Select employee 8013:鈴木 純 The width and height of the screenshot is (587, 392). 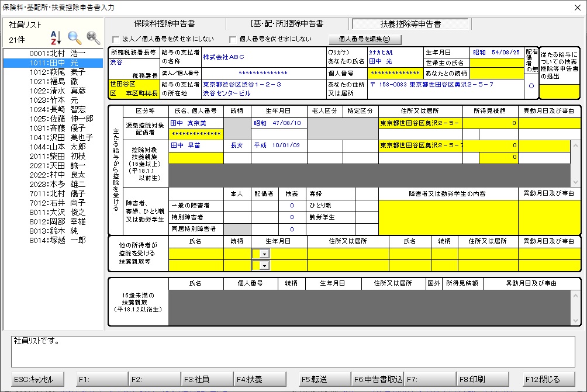click(x=53, y=231)
